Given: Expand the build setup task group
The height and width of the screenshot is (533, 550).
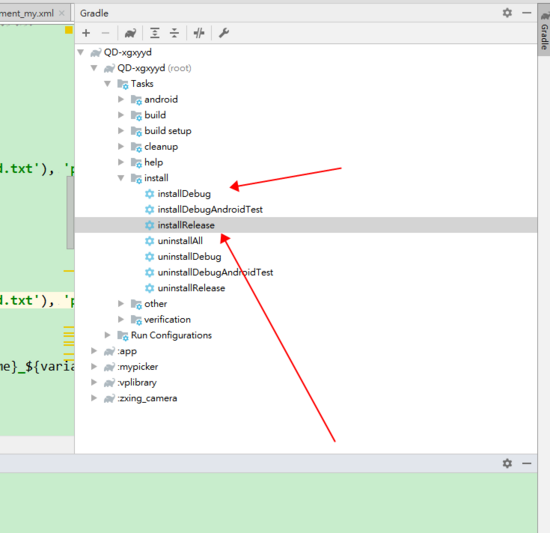Looking at the screenshot, I should tap(121, 131).
